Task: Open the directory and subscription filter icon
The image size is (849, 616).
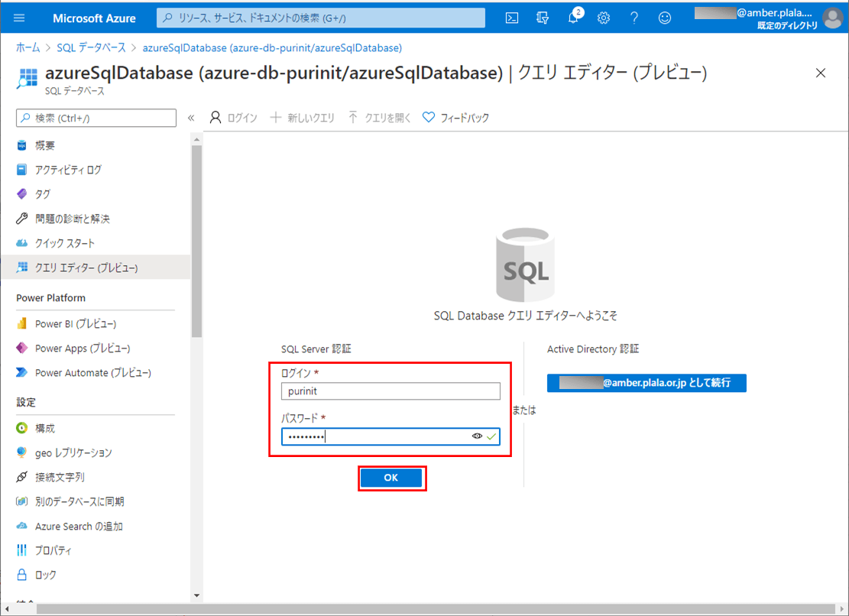Action: 543,18
